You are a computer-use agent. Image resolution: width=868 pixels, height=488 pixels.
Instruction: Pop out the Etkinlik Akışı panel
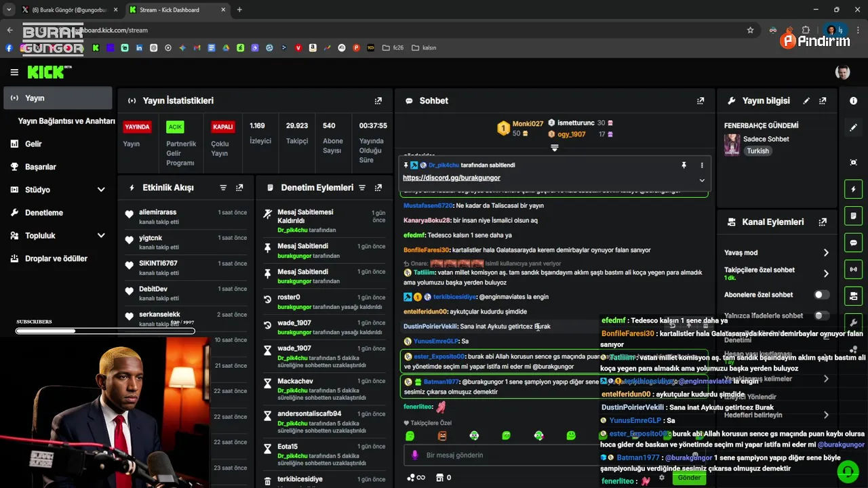[239, 188]
